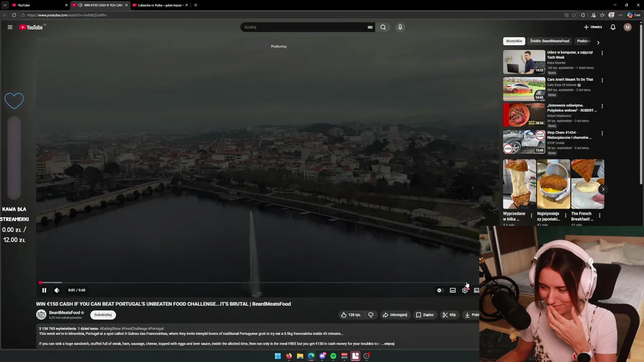
Task: Open the YouTube hamburger guide menu
Action: click(x=10, y=27)
